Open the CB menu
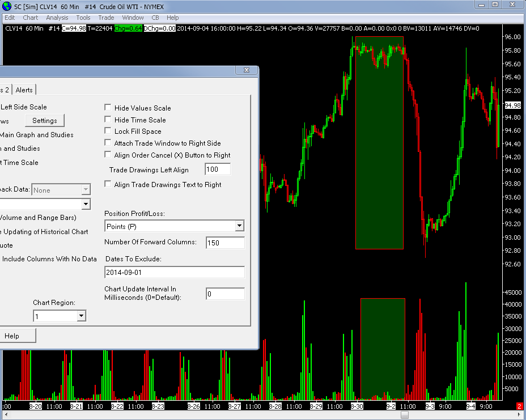Screen dimensions: 526x420 [155, 18]
